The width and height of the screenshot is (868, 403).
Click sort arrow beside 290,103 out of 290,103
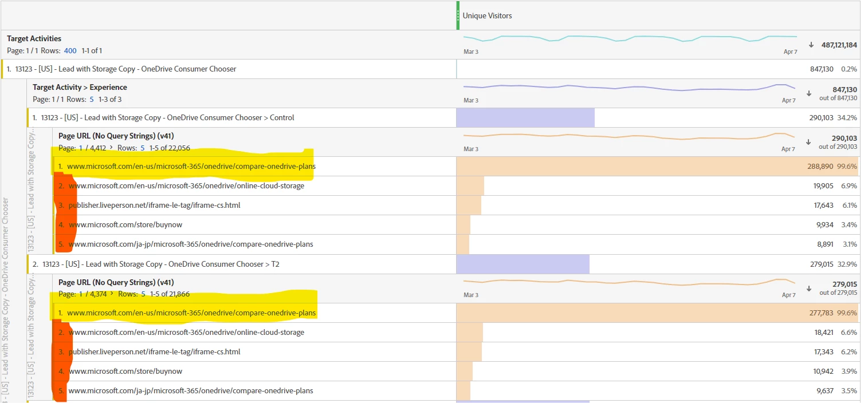click(809, 142)
